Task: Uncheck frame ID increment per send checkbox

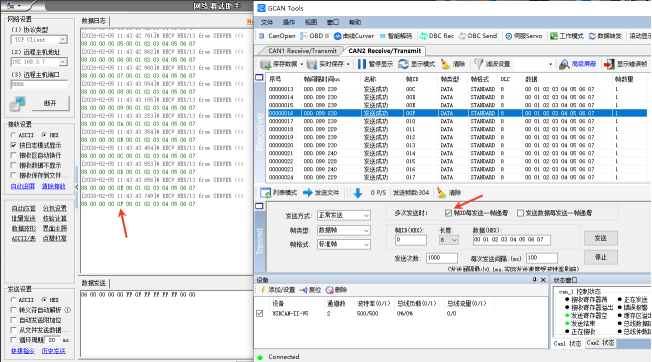Action: pyautogui.click(x=448, y=213)
